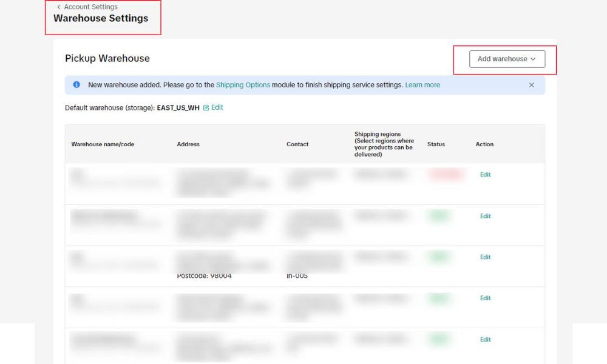Viewport: 607px width, 364px height.
Task: Click the Shipping regions column header
Action: coord(384,144)
